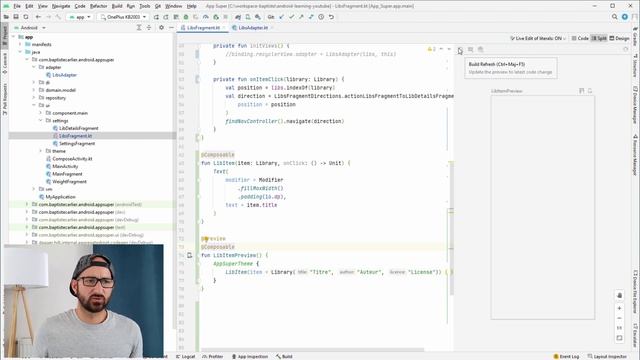Viewport: 640px width, 360px height.
Task: Click the Git commit checkmark icon
Action: point(291,17)
